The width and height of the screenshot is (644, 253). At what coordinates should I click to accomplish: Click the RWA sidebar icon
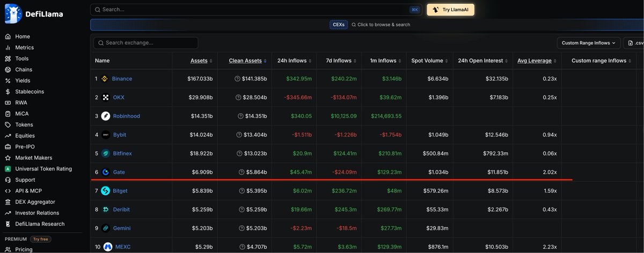point(8,102)
